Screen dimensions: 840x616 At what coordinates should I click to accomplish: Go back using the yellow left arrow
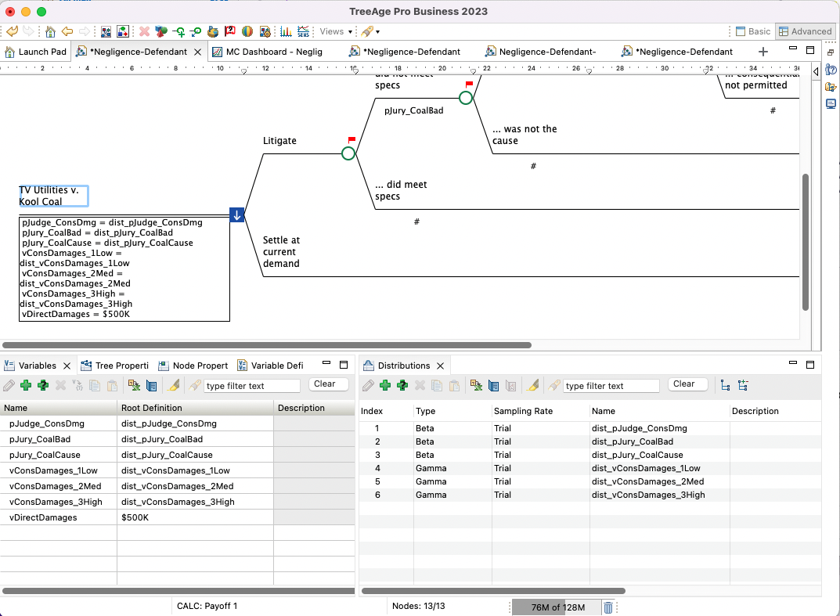point(67,31)
